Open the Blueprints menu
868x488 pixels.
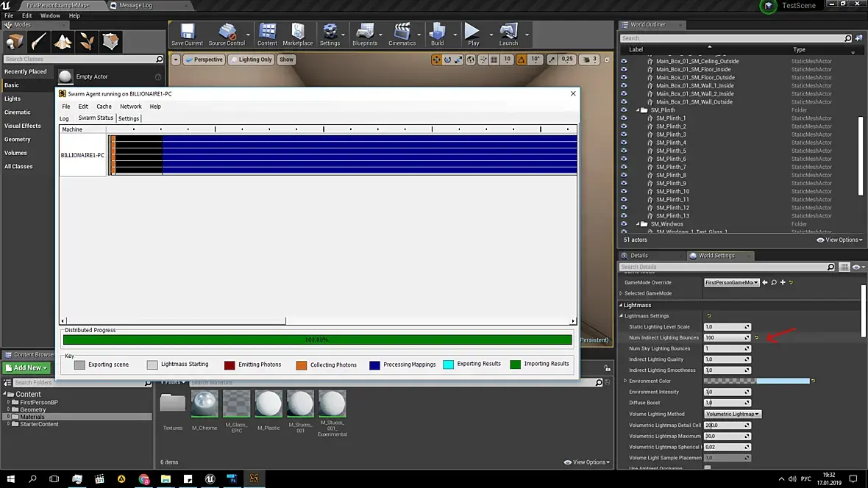(x=365, y=35)
